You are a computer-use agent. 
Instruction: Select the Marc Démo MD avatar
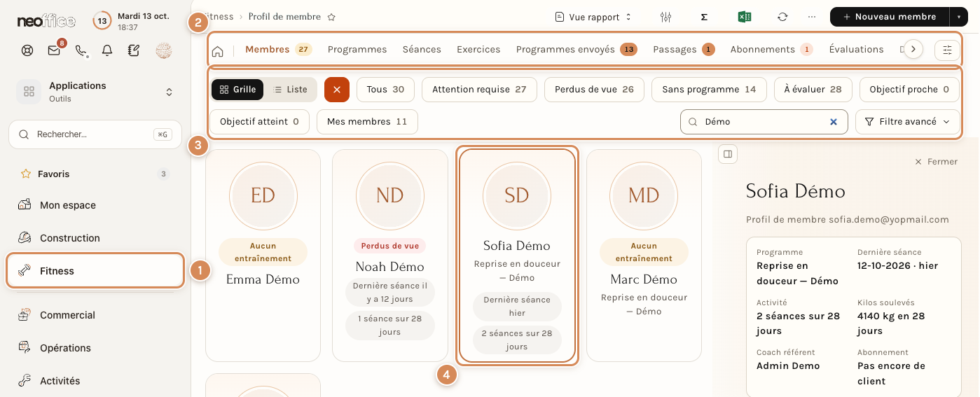point(644,195)
